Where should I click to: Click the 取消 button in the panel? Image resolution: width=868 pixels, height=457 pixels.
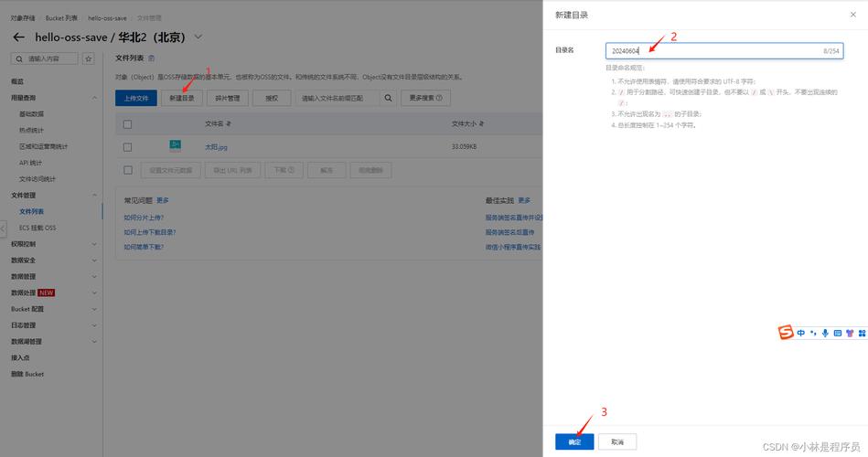tap(617, 442)
